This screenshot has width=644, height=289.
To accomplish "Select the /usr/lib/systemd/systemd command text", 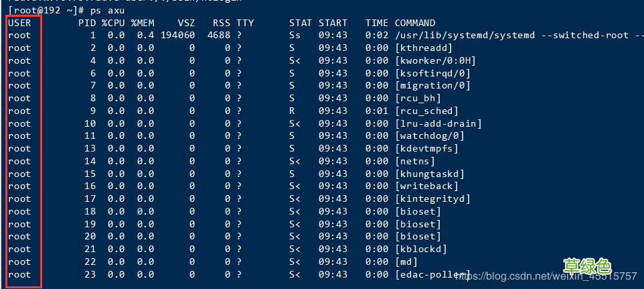I will (469, 36).
